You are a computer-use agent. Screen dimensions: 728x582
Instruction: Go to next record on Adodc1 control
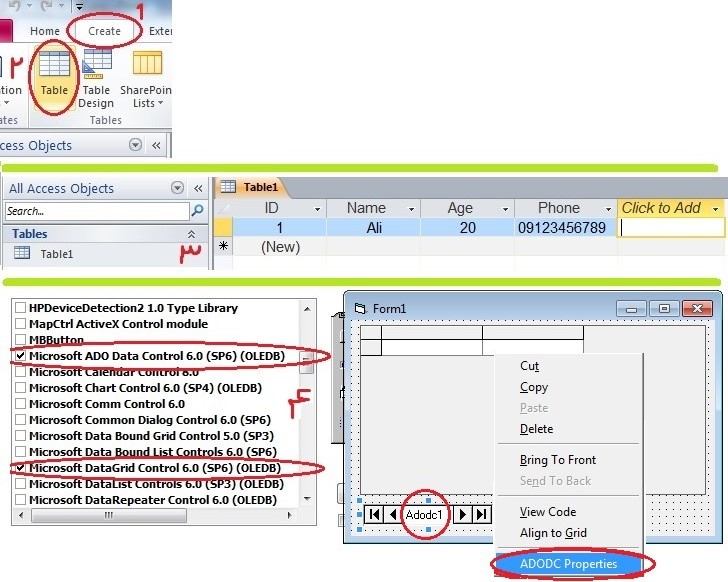[464, 514]
